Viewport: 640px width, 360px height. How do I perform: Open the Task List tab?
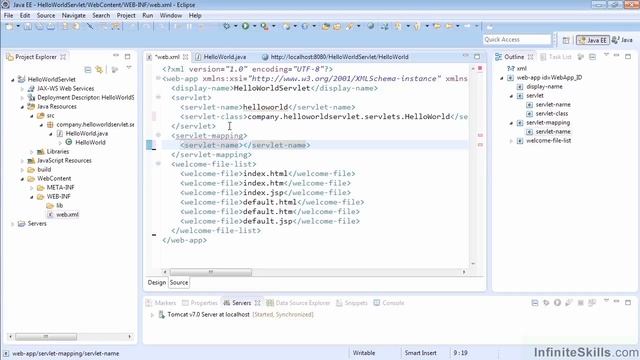click(x=556, y=57)
